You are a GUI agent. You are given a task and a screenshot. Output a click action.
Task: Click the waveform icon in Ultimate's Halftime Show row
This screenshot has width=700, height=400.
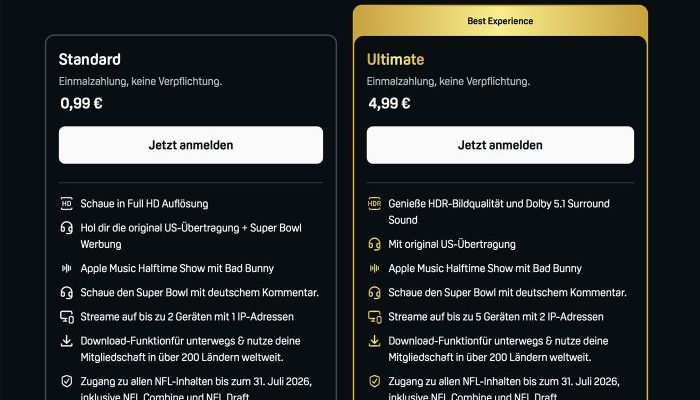(x=374, y=268)
